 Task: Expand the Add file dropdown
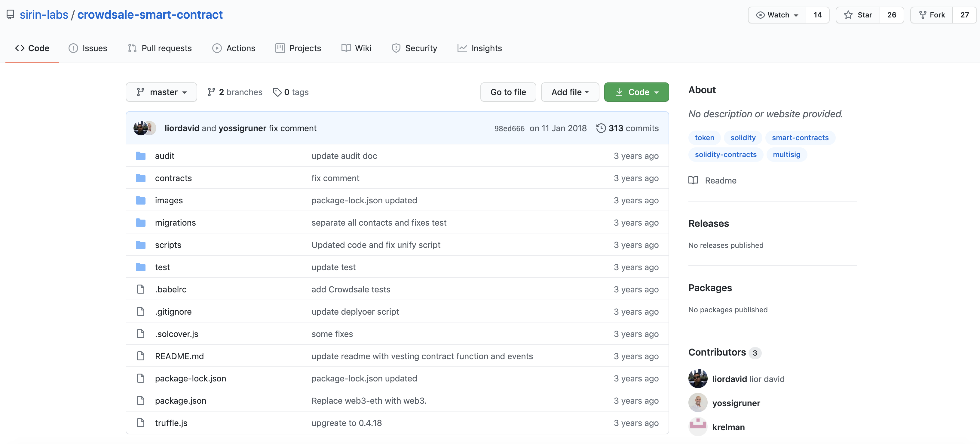pos(570,92)
